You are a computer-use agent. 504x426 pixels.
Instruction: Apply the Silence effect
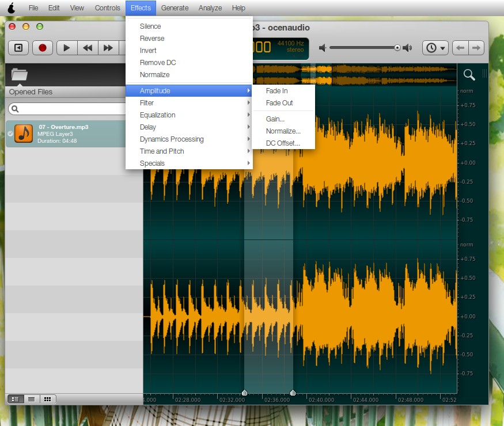189,26
